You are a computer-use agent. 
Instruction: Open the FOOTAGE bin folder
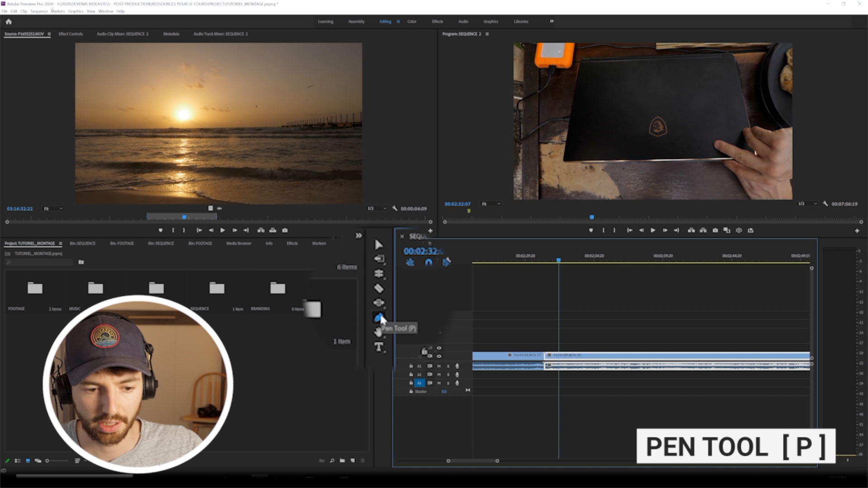coord(35,288)
